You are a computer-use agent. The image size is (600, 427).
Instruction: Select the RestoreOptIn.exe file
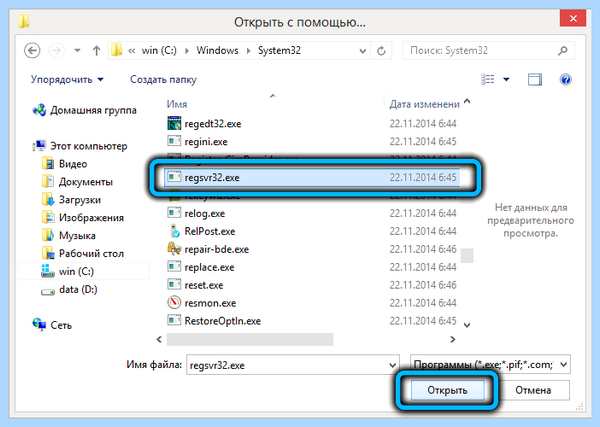coord(312,321)
